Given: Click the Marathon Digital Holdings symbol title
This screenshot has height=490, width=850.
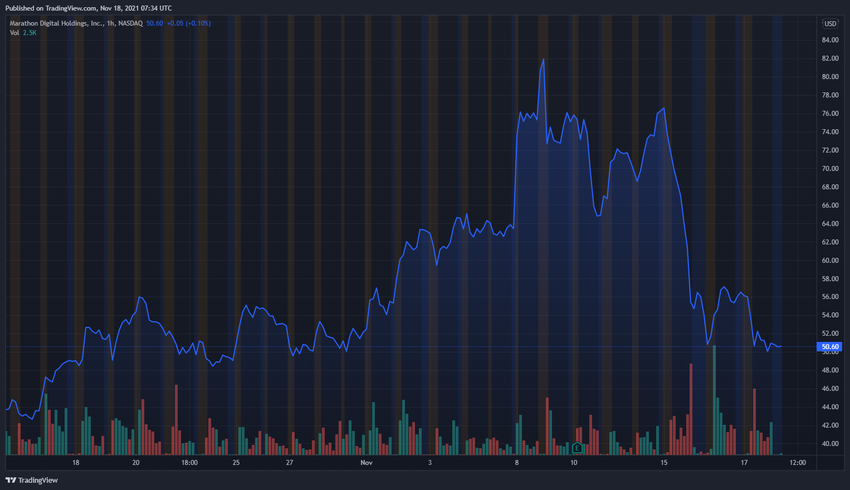Looking at the screenshot, I should pyautogui.click(x=76, y=23).
